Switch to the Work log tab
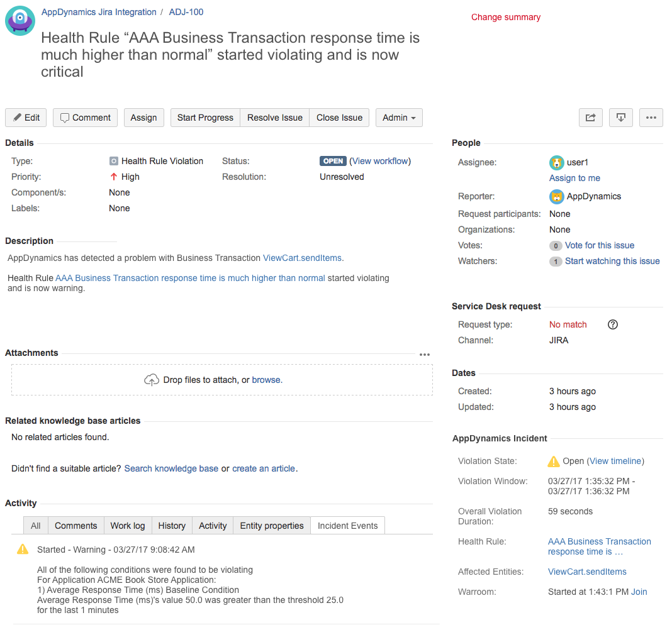Viewport: 672px width, 625px height. [x=128, y=526]
